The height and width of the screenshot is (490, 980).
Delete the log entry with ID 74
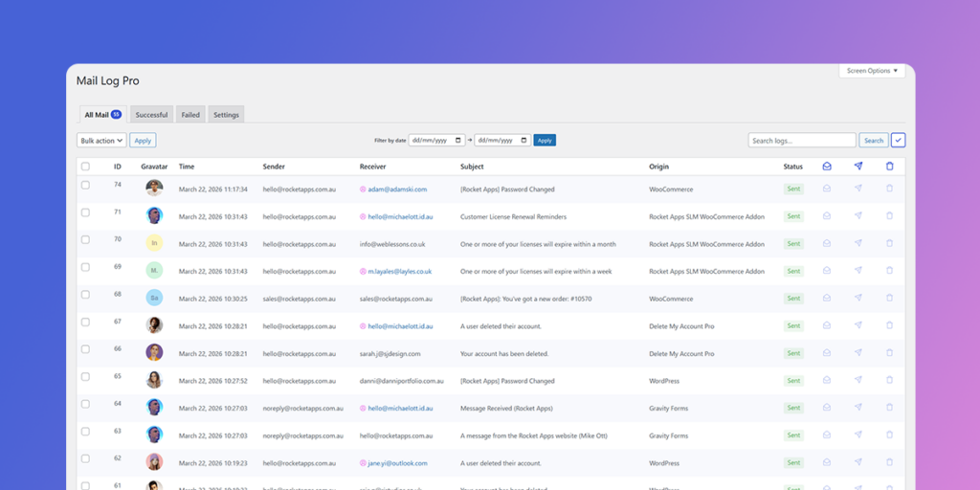tap(889, 189)
